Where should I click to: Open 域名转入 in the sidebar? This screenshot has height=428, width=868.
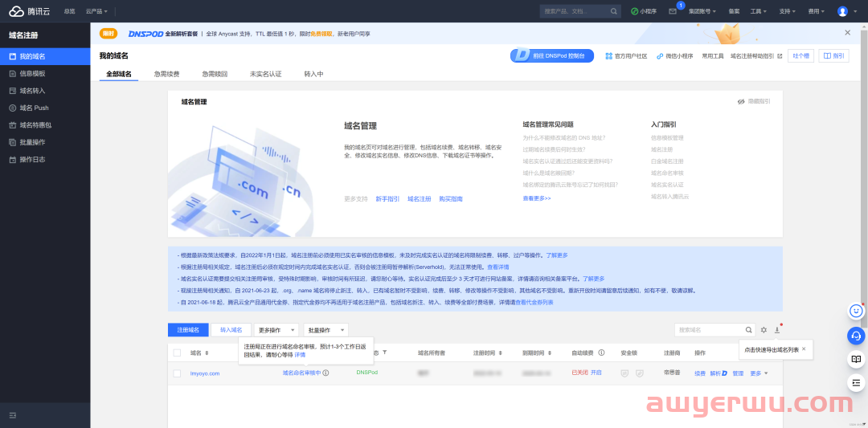45,91
